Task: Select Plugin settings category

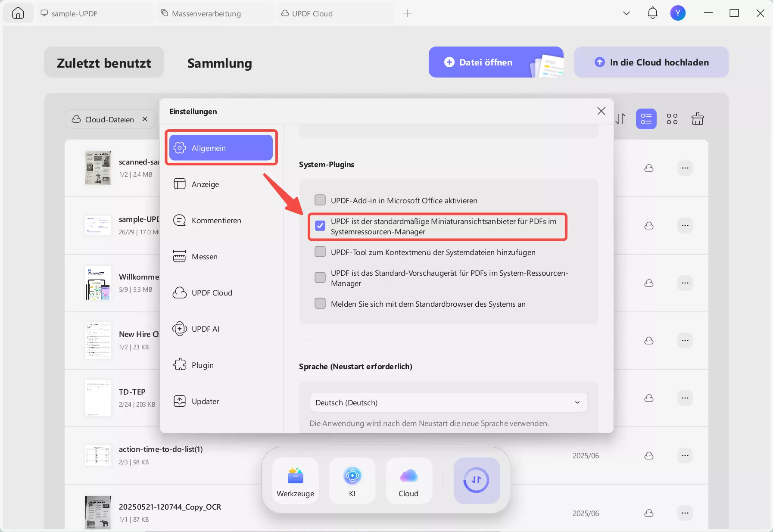Action: click(x=221, y=365)
